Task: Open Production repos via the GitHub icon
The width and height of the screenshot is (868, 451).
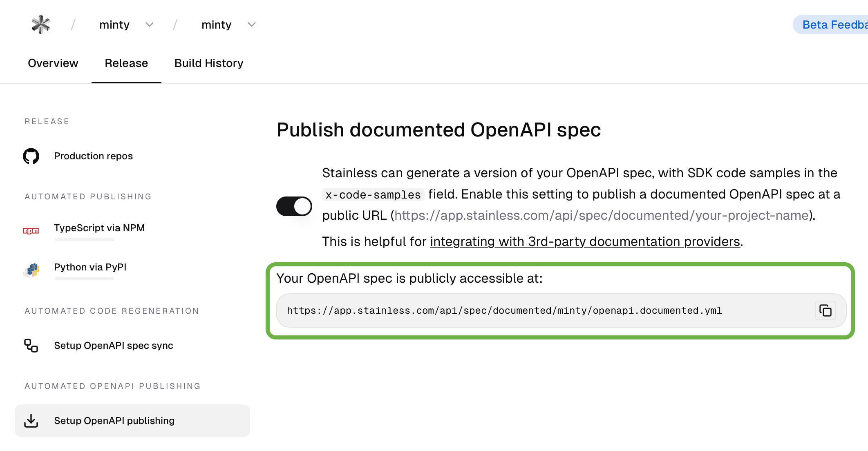Action: coord(31,156)
